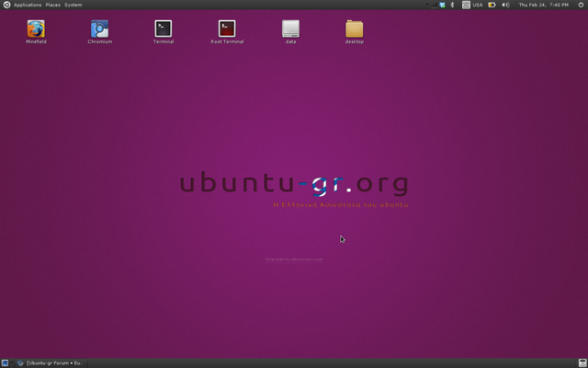Image resolution: width=588 pixels, height=368 pixels.
Task: Open the desktop folder icon
Action: (355, 29)
